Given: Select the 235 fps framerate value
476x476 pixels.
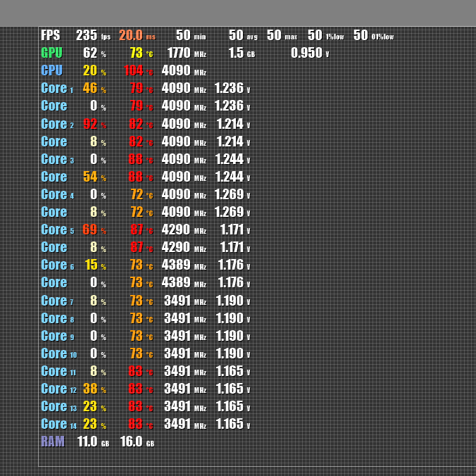Looking at the screenshot, I should (x=87, y=35).
